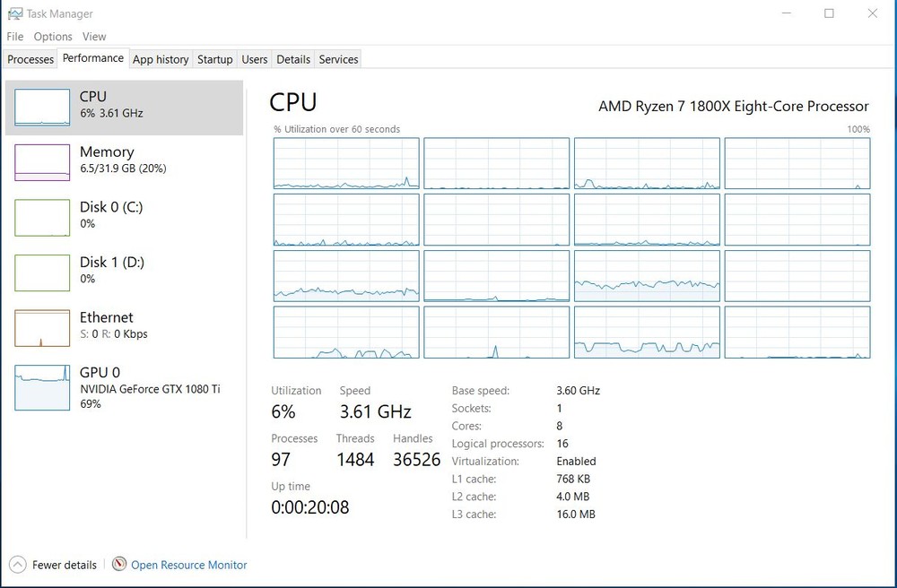Open the Startup tab

tap(214, 59)
